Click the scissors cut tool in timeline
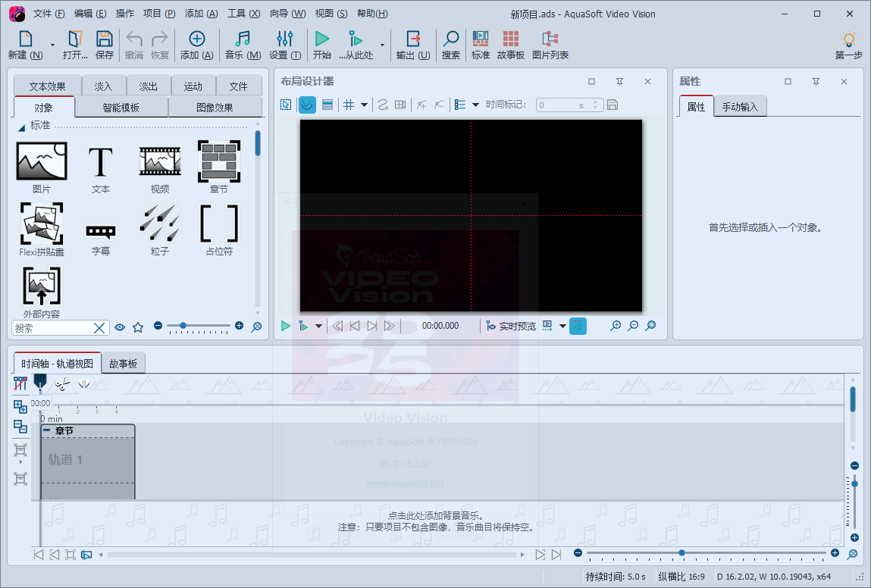This screenshot has width=871, height=588. click(x=62, y=383)
